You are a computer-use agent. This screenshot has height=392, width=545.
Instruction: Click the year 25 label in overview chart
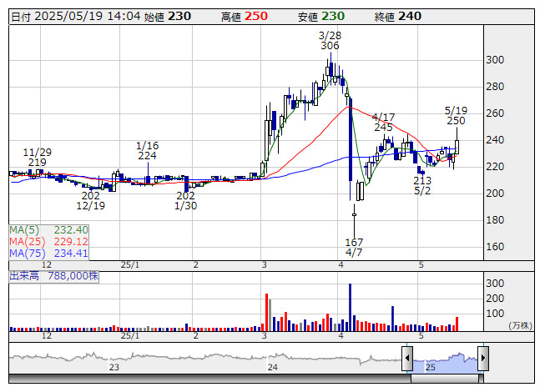tap(431, 367)
